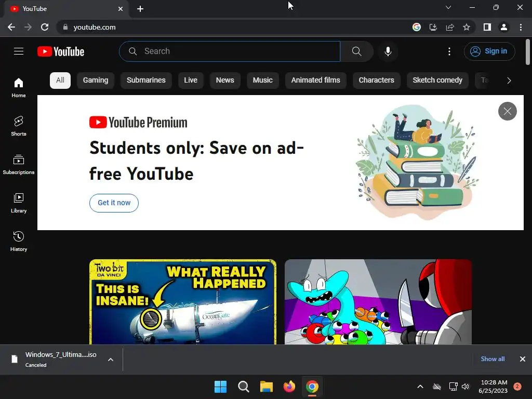Viewport: 532px width, 399px height.
Task: Click the browser address bar
Action: (234, 27)
